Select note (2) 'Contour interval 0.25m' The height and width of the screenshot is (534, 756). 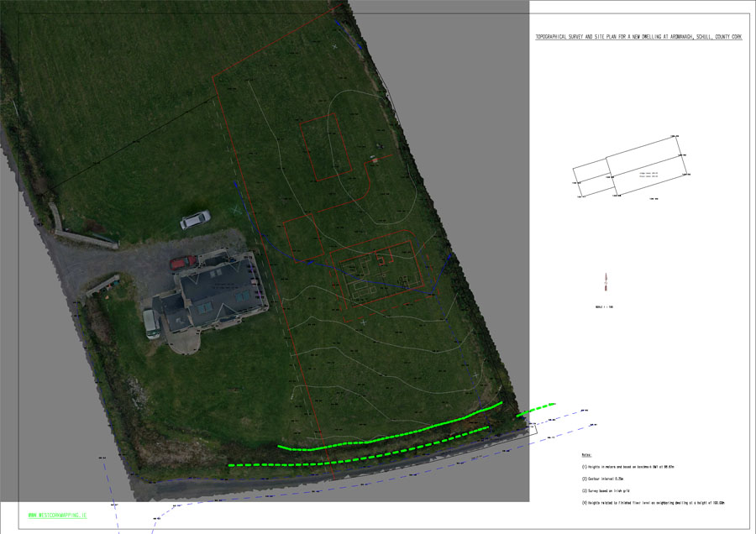coord(602,479)
